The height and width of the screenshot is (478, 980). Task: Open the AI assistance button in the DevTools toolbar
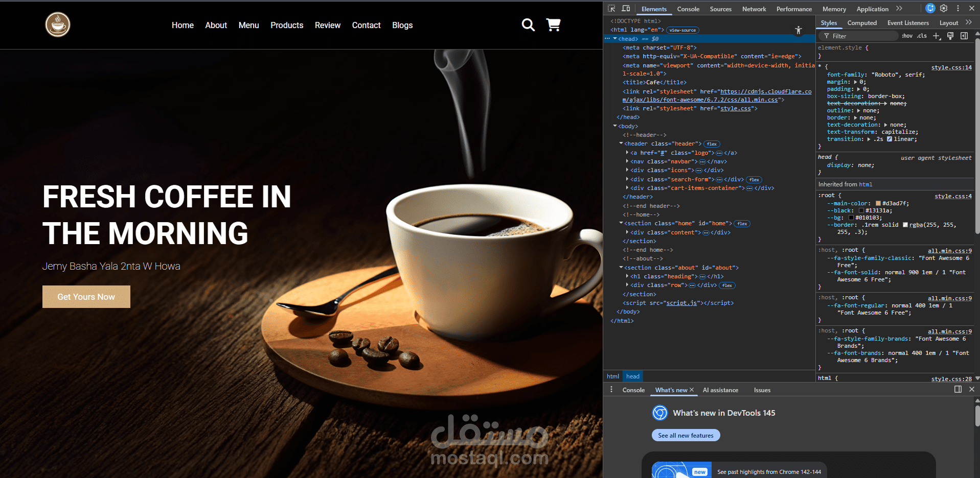[x=930, y=8]
